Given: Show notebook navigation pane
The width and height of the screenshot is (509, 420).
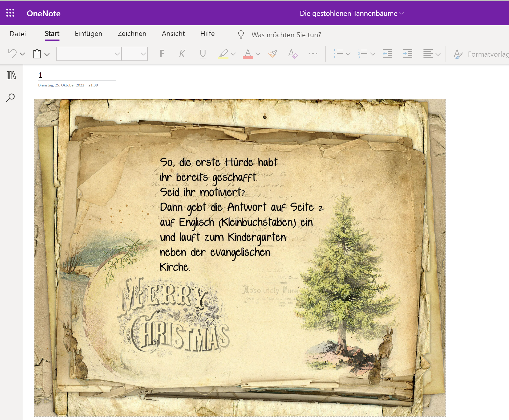Looking at the screenshot, I should tap(11, 75).
